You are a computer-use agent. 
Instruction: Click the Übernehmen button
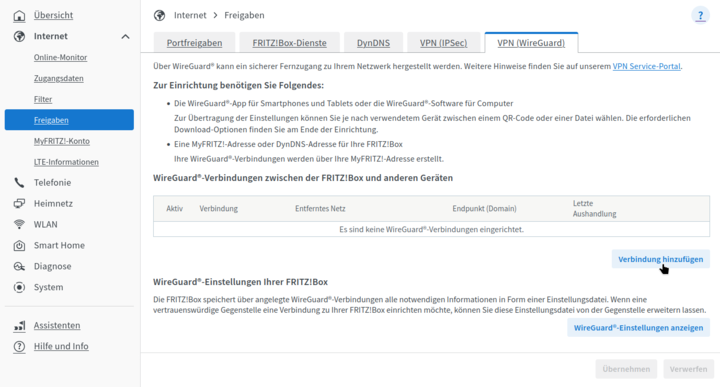[x=626, y=369]
